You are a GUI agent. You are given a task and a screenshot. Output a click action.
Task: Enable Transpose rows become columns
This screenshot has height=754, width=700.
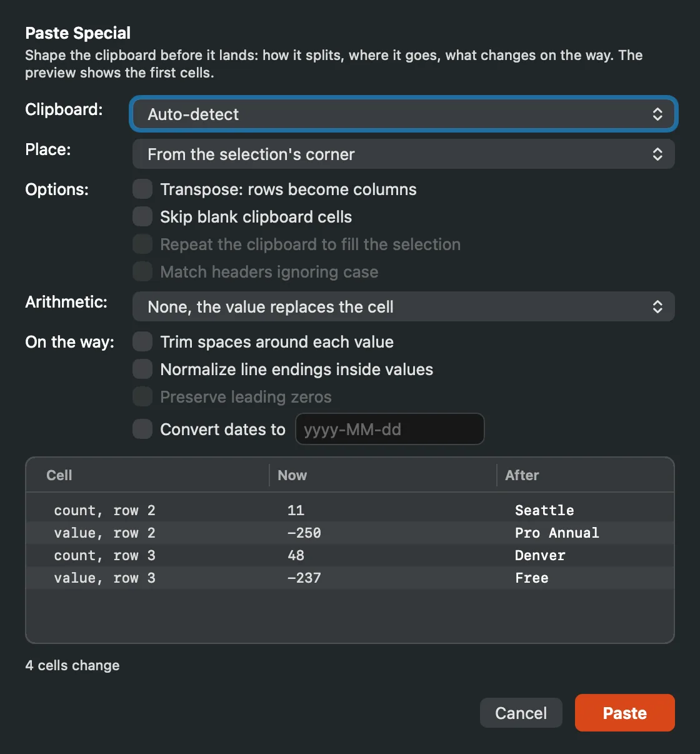tap(142, 189)
